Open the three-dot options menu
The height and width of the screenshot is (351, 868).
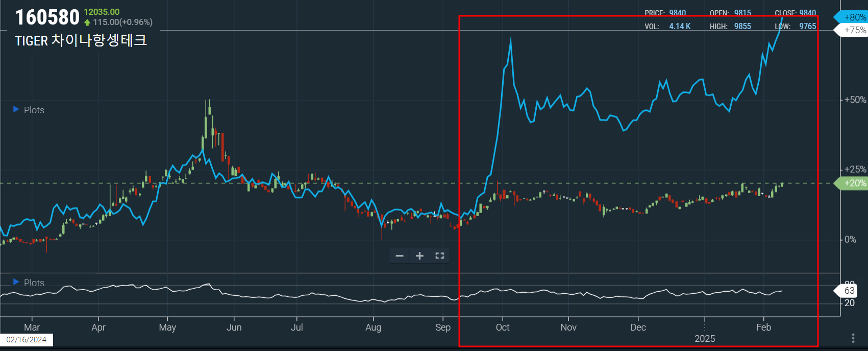(x=853, y=338)
